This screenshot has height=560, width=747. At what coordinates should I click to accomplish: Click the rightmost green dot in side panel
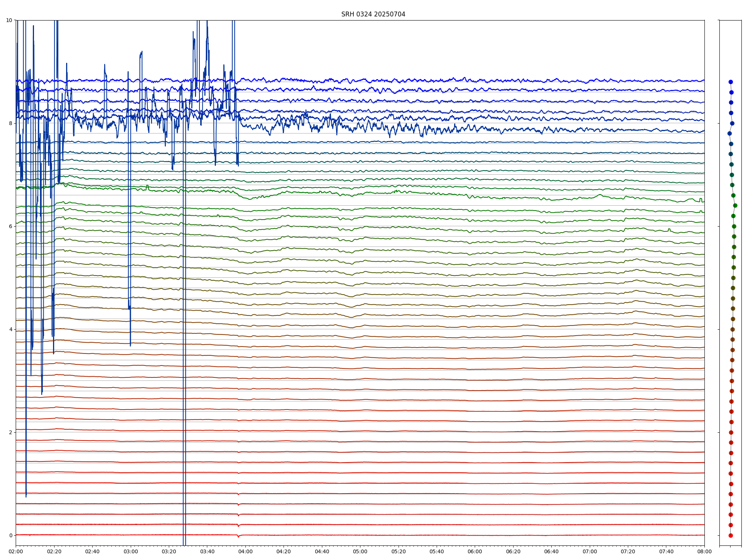735,205
